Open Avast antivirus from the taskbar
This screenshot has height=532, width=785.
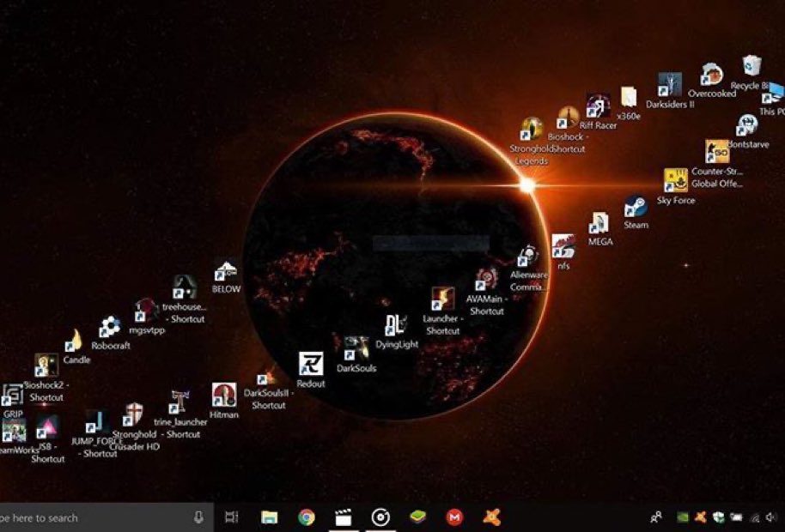coord(492,517)
